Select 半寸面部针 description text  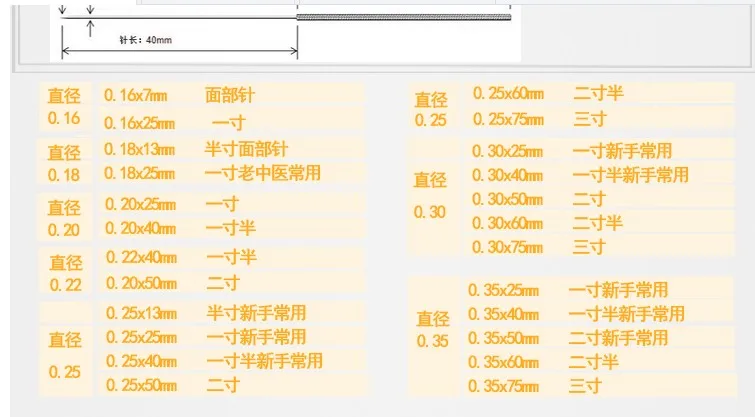tap(247, 149)
